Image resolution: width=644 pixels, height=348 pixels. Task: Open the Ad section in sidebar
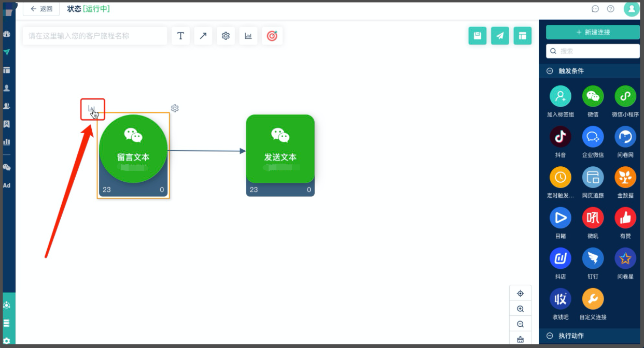point(7,185)
